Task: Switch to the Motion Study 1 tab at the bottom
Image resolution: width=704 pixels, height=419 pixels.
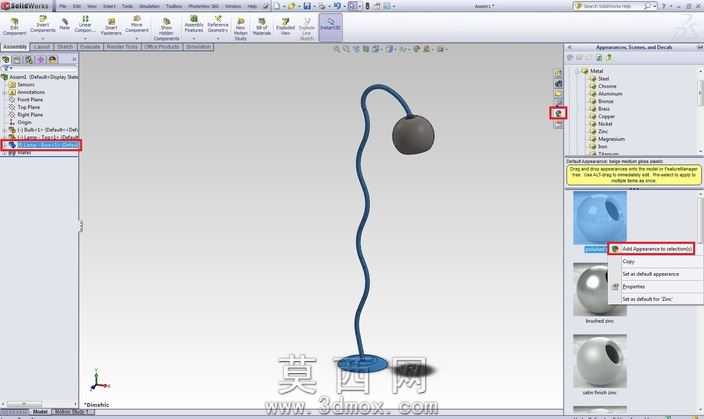Action: [x=72, y=411]
